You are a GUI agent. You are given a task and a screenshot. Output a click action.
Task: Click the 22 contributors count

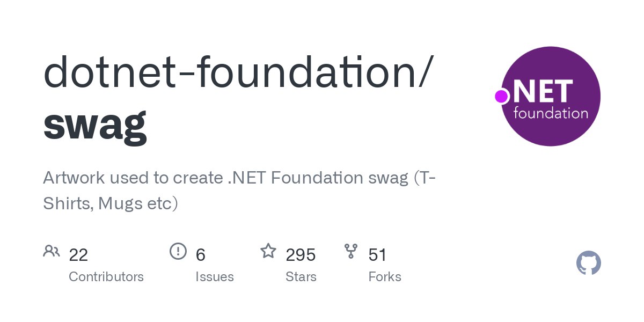pyautogui.click(x=78, y=254)
